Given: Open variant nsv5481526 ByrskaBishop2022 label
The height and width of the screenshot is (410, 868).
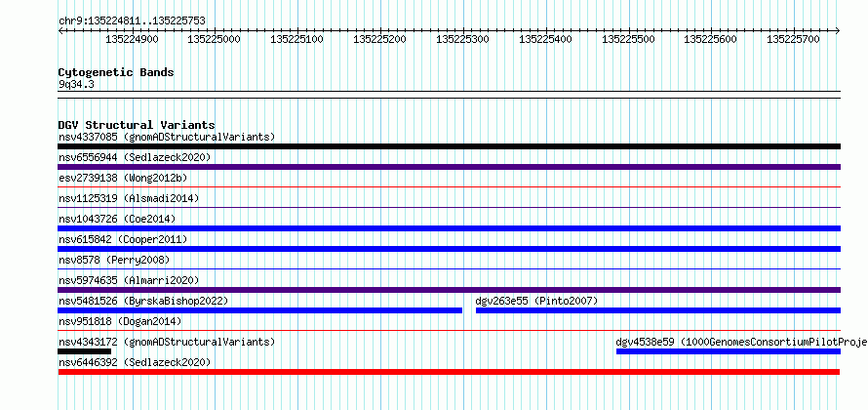Looking at the screenshot, I should pos(143,301).
